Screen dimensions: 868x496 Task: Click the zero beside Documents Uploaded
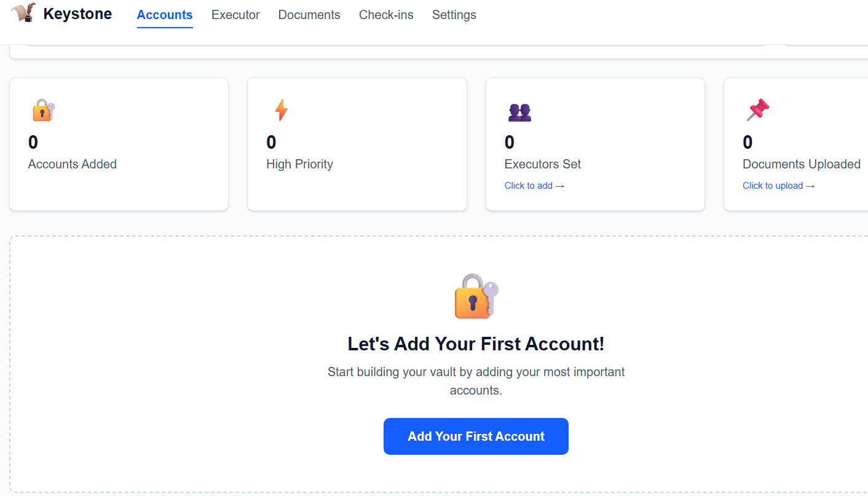(x=748, y=142)
